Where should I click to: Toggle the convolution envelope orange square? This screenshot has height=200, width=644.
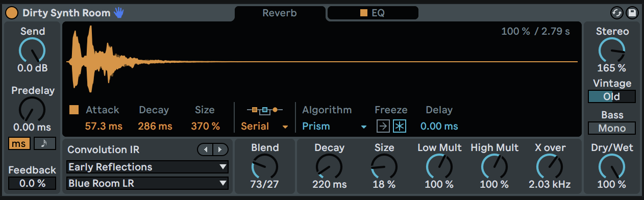click(74, 110)
